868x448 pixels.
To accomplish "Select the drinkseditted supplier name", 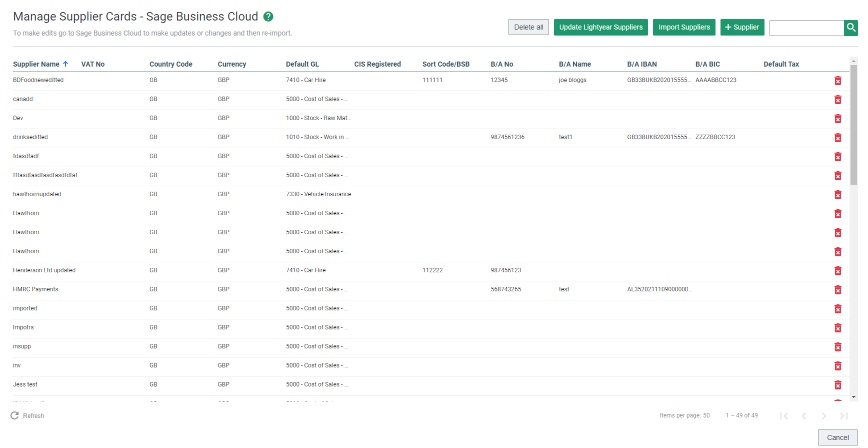I will click(x=30, y=137).
